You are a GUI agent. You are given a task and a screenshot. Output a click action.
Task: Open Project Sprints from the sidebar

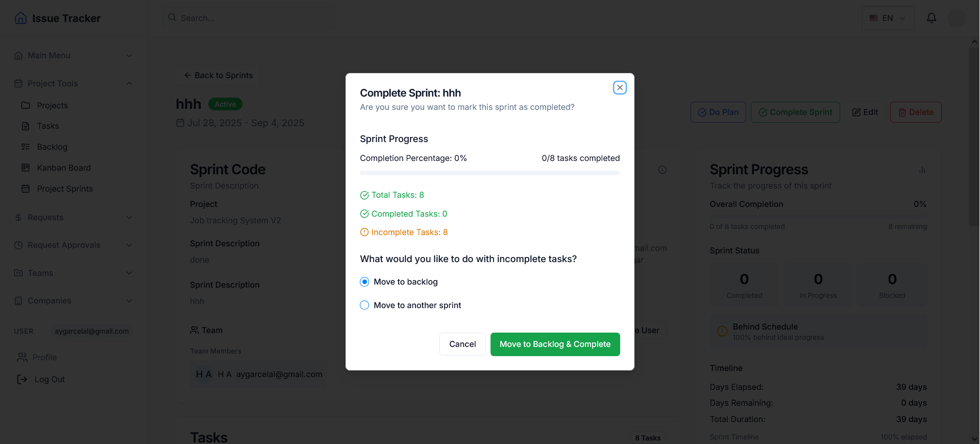64,189
